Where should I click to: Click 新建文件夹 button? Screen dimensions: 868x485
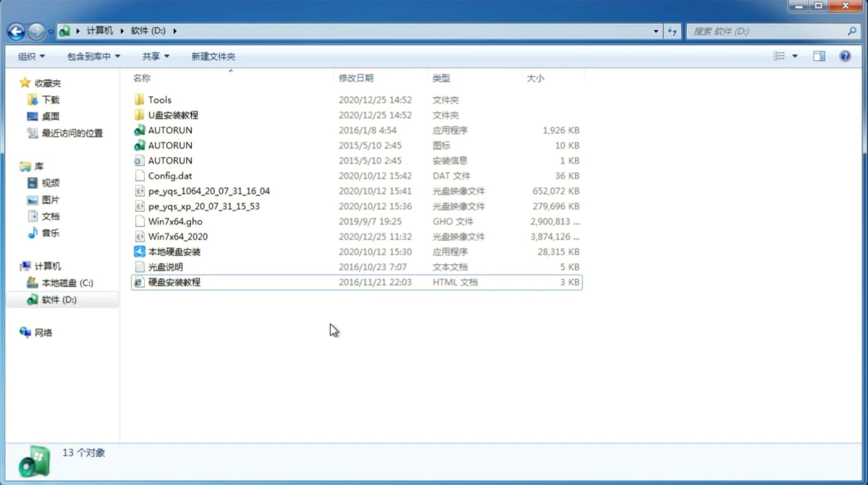(213, 55)
